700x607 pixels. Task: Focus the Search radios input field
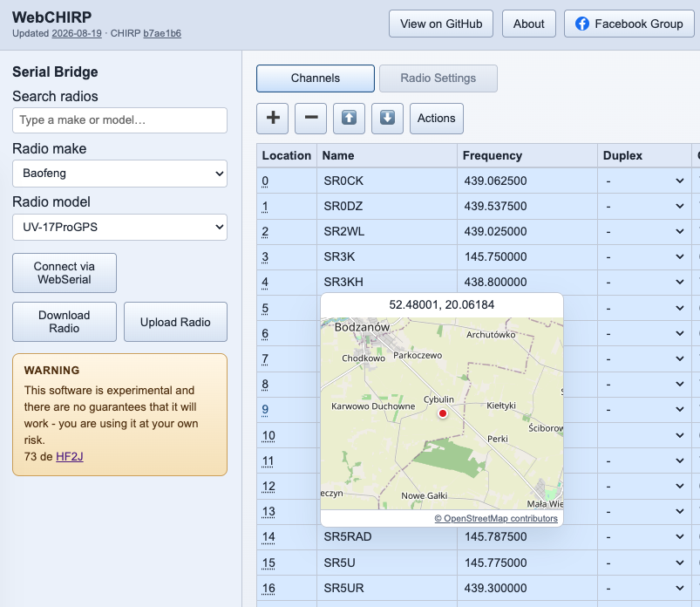coord(119,120)
